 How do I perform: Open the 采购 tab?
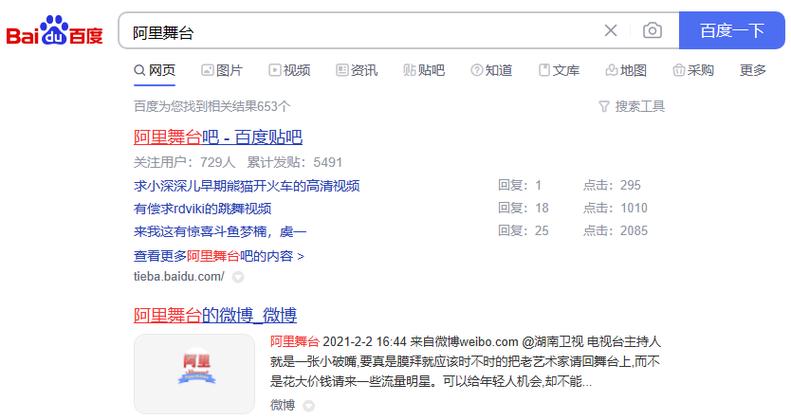click(694, 70)
